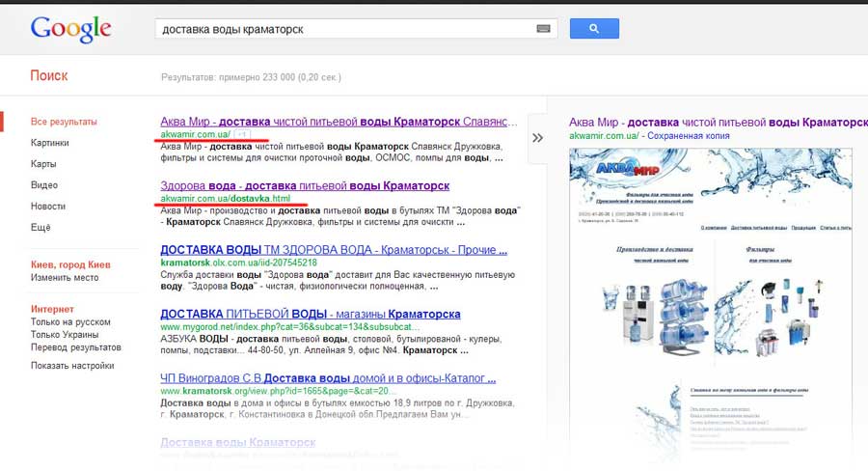Open 'Сохраненная копия' cached link in preview

(x=688, y=136)
